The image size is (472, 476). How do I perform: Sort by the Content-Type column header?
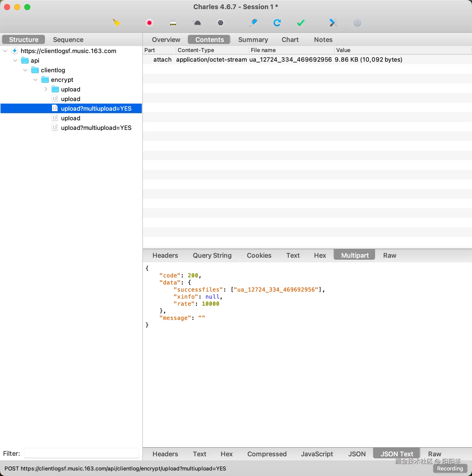pyautogui.click(x=213, y=50)
